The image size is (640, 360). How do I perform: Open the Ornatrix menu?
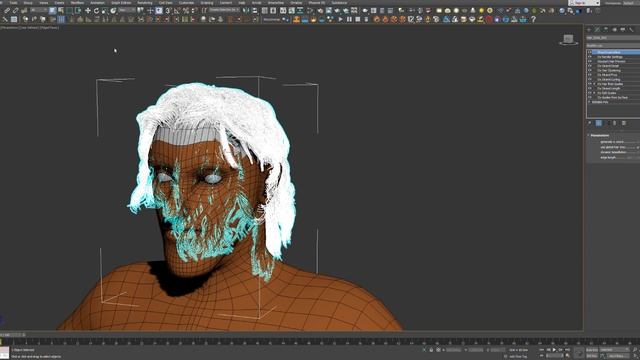tap(296, 3)
